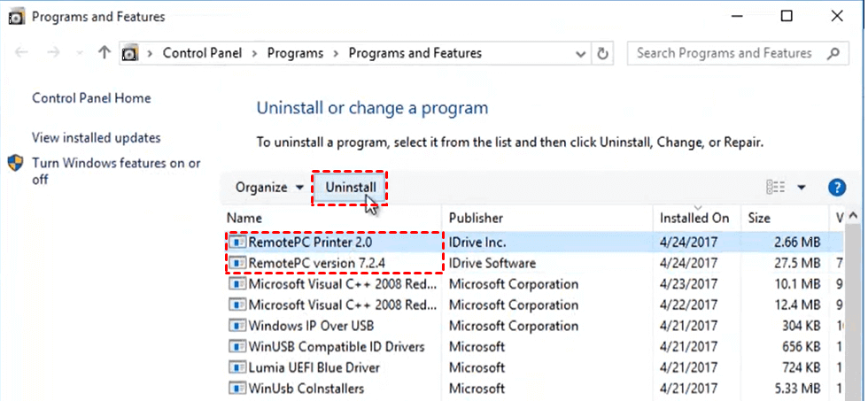Click the Up arrow navigation button

[105, 53]
